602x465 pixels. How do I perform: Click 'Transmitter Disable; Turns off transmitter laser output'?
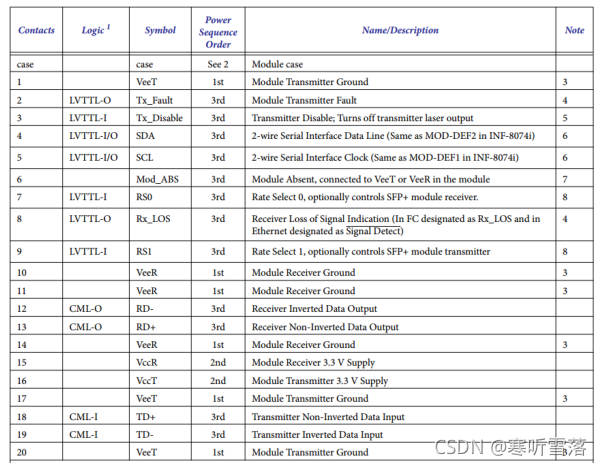(x=362, y=118)
